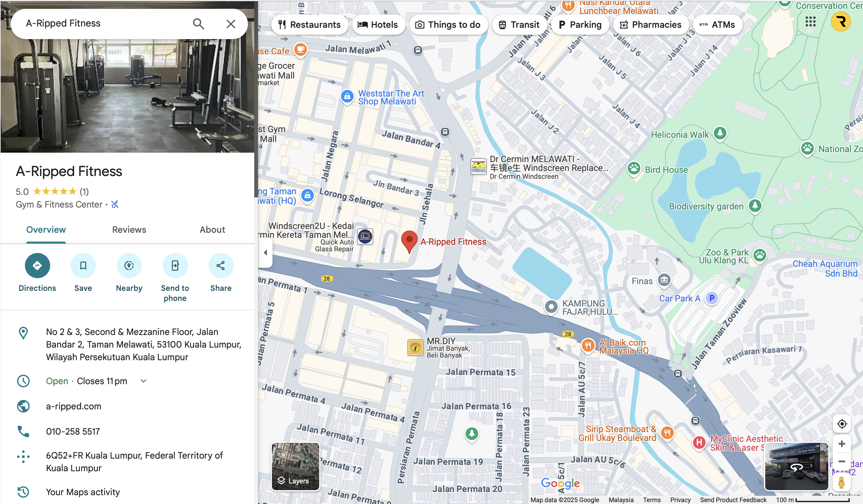Click the Malaysia footer link
This screenshot has width=863, height=504.
click(621, 500)
